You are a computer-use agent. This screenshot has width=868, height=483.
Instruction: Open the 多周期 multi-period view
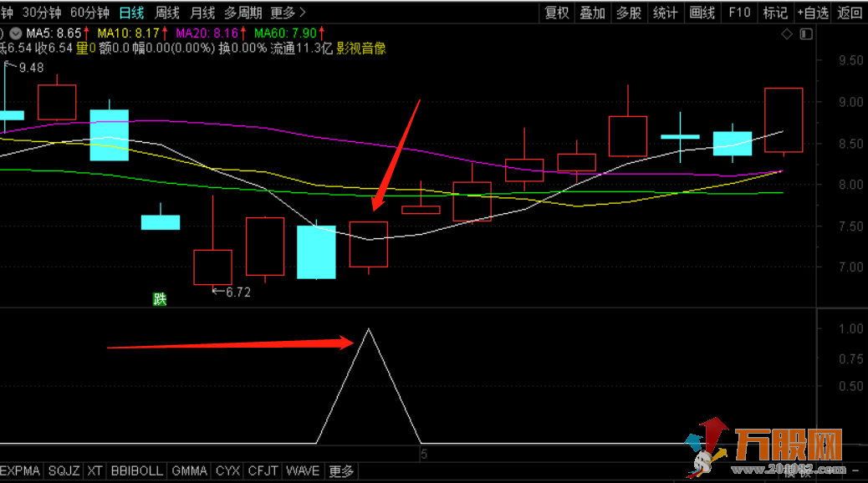tap(243, 13)
